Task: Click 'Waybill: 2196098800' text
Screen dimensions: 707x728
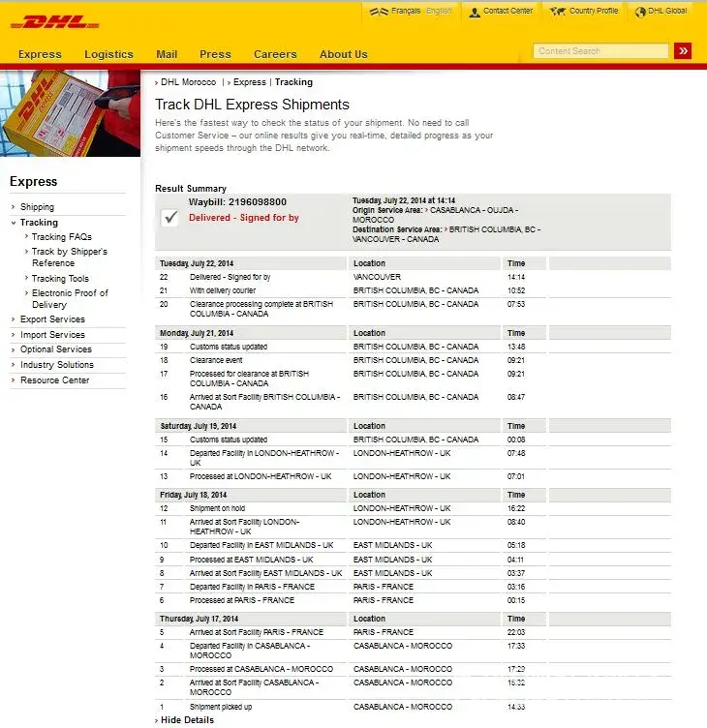Action: 237,202
